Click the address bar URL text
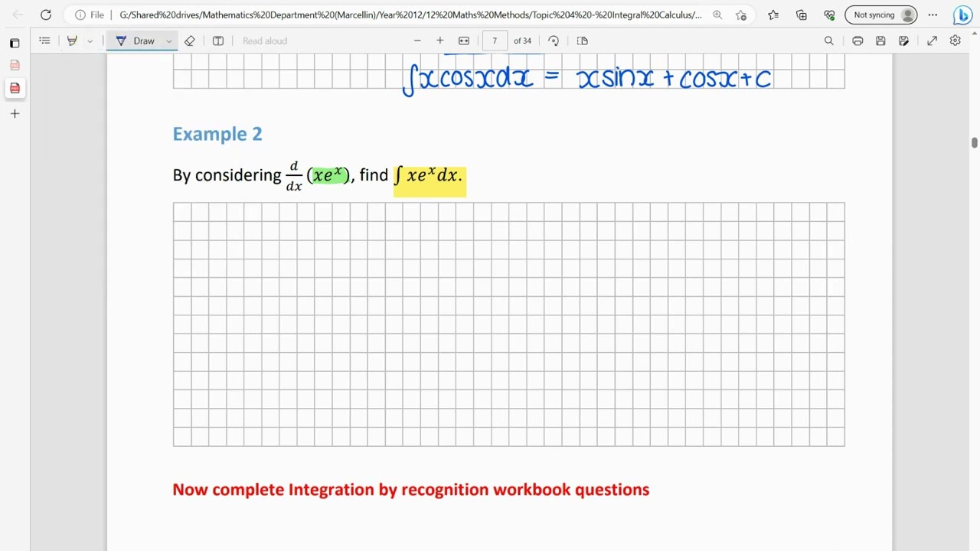The height and width of the screenshot is (551, 980). [x=410, y=15]
